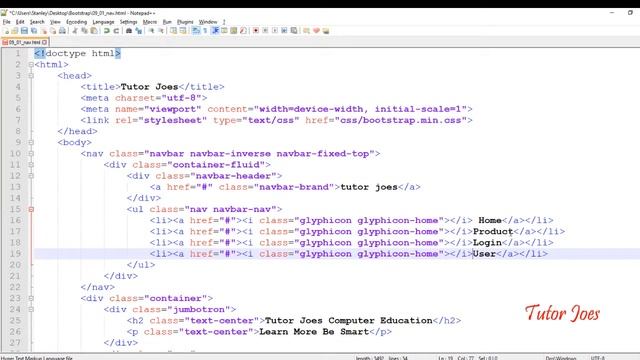Screen dimensions: 640x360
Task: Click the Playback macro toolbar icon
Action: pos(275,31)
